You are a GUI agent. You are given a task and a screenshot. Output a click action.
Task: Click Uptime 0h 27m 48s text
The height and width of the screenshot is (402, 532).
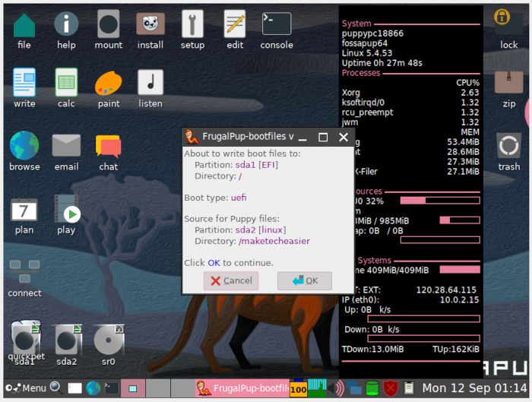click(382, 63)
